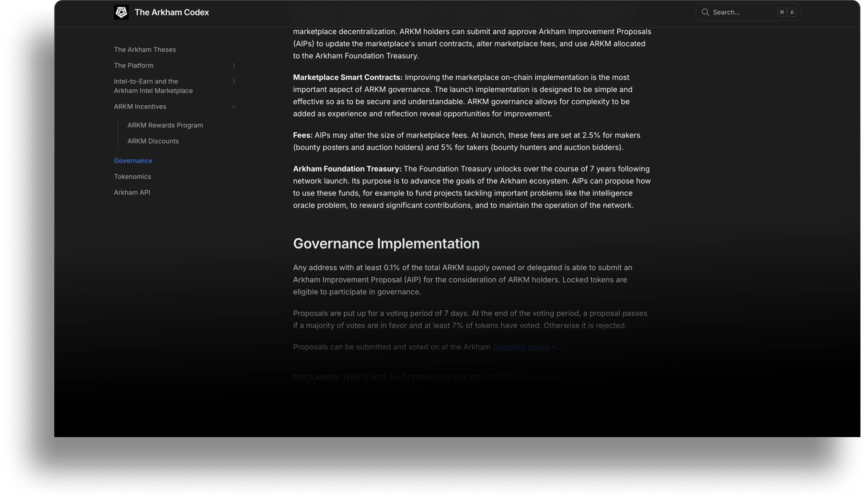Open the Arkham API page

click(x=132, y=192)
